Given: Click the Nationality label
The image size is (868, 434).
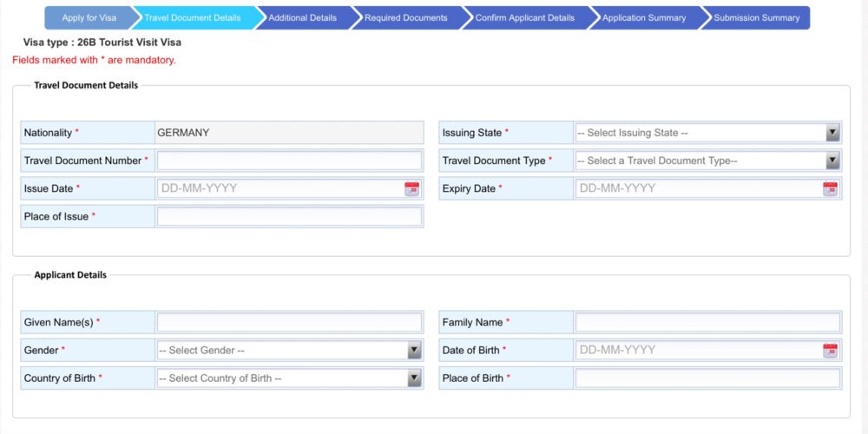Looking at the screenshot, I should 48,133.
